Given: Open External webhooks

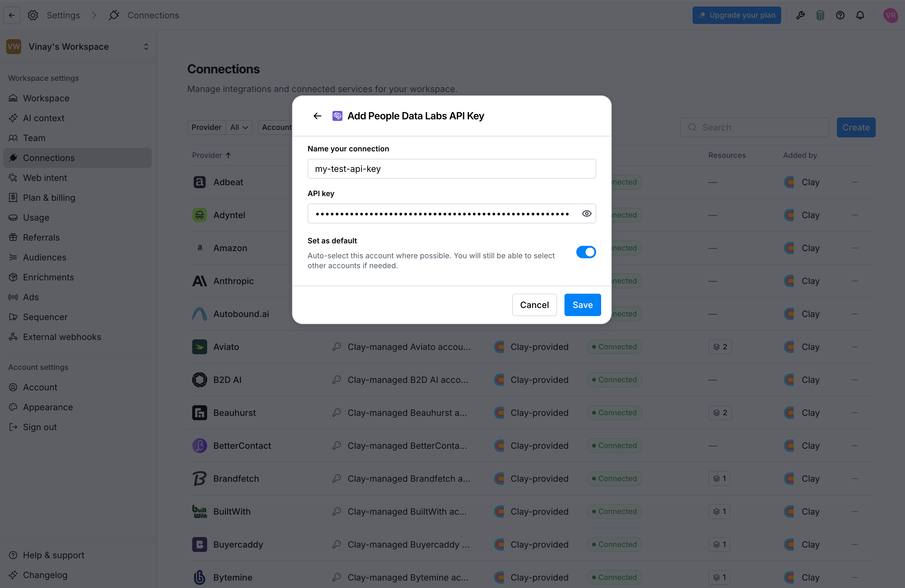Looking at the screenshot, I should [77, 337].
